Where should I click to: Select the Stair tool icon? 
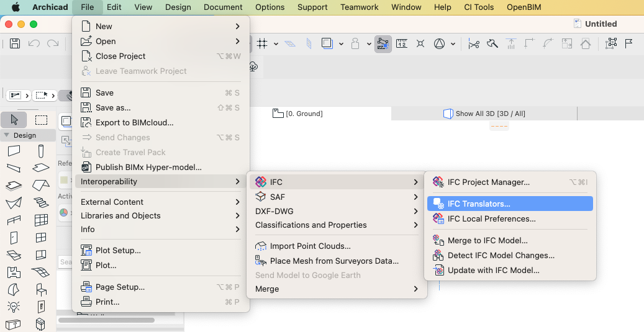click(x=40, y=202)
